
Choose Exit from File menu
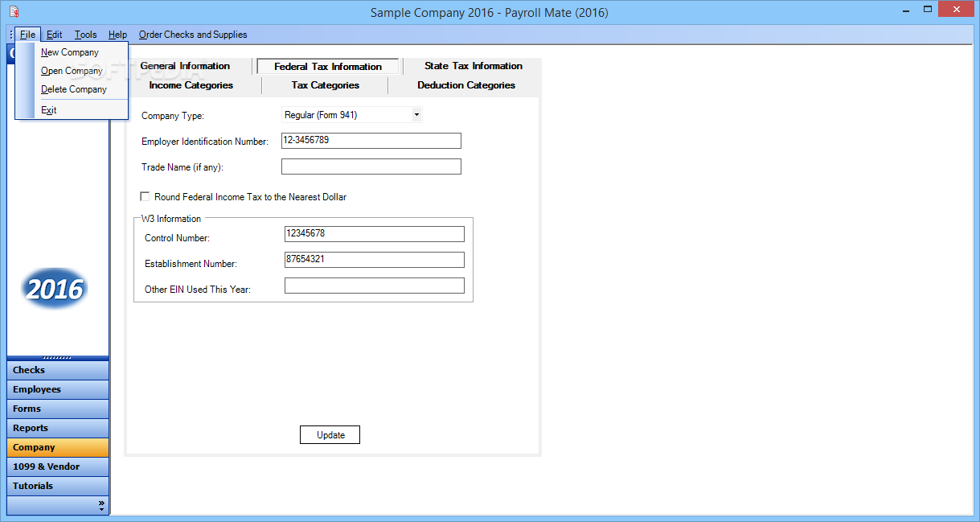point(72,110)
